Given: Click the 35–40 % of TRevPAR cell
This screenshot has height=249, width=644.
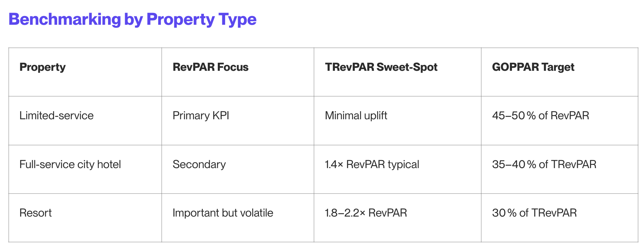Looking at the screenshot, I should (544, 164).
